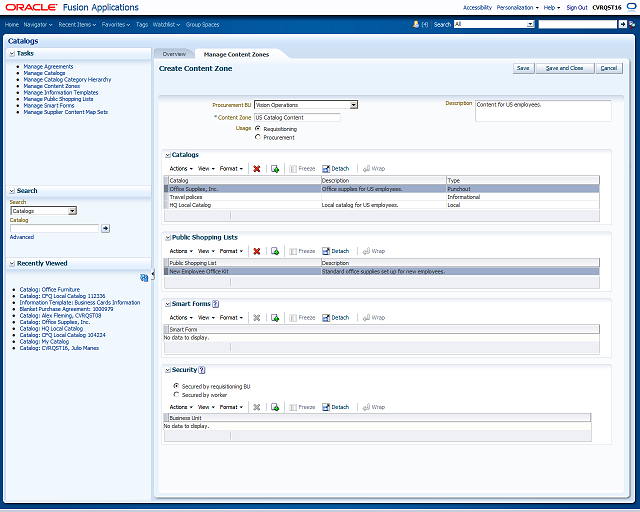This screenshot has width=640, height=512.
Task: Open the global Search All dropdown
Action: pyautogui.click(x=530, y=24)
